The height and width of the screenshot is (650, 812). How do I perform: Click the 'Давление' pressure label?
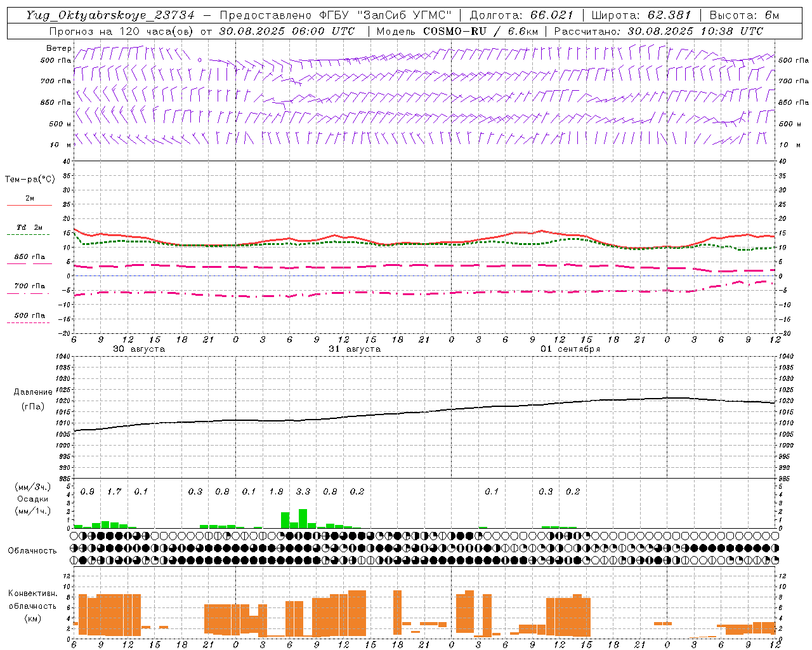(33, 392)
